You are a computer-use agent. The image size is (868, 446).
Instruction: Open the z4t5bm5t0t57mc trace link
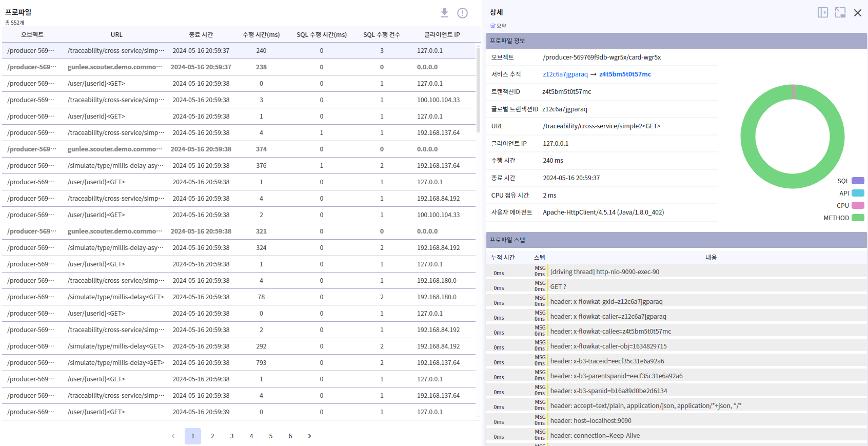(x=625, y=74)
